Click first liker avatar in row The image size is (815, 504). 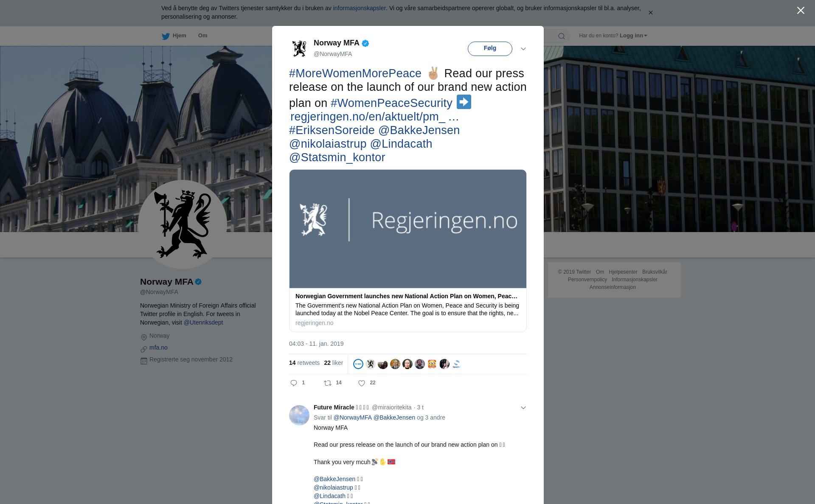[x=358, y=364]
